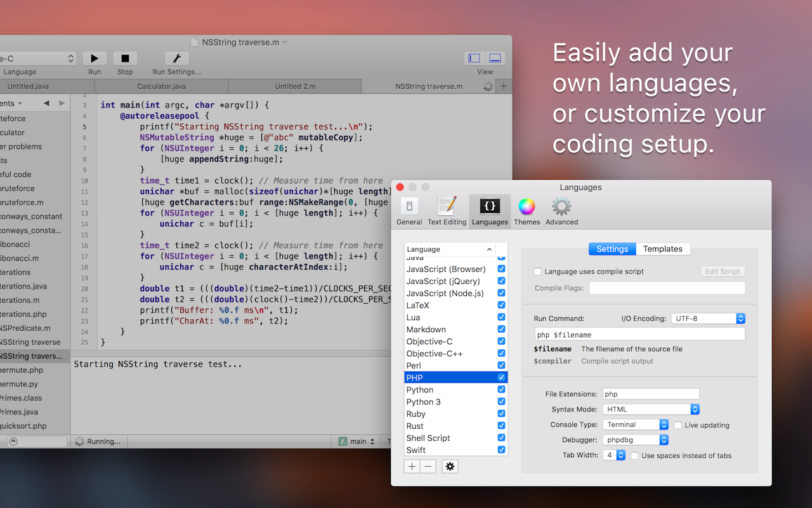Switch to the Templates tab
Screen dimensions: 812x508
662,249
